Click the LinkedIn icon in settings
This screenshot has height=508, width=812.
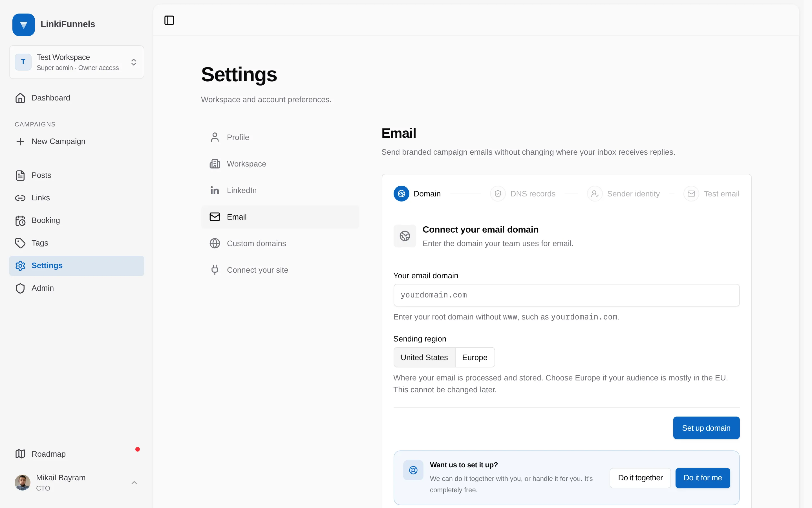tap(215, 190)
